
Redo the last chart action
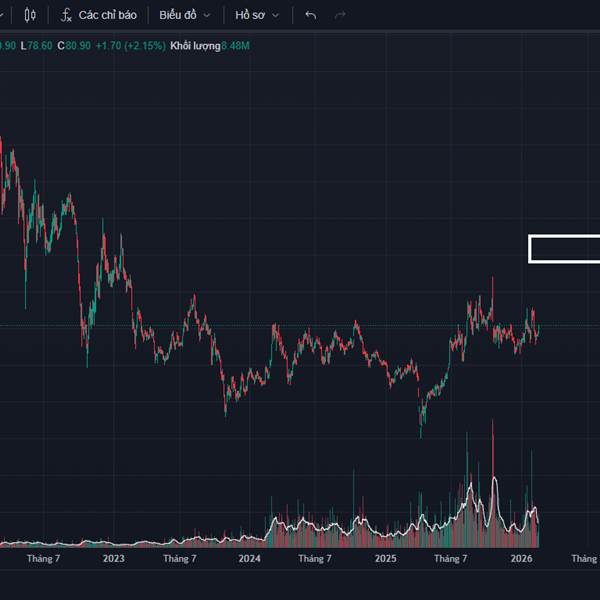[340, 15]
